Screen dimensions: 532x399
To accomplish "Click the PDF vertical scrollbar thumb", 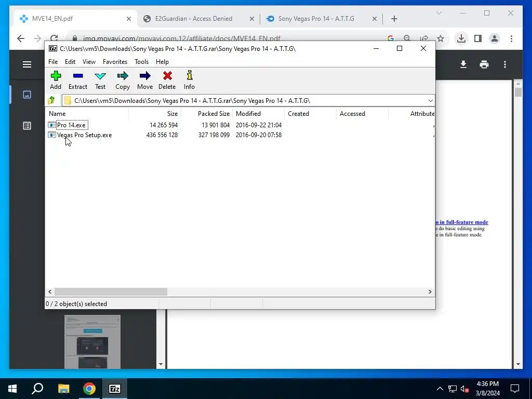I will [x=518, y=92].
